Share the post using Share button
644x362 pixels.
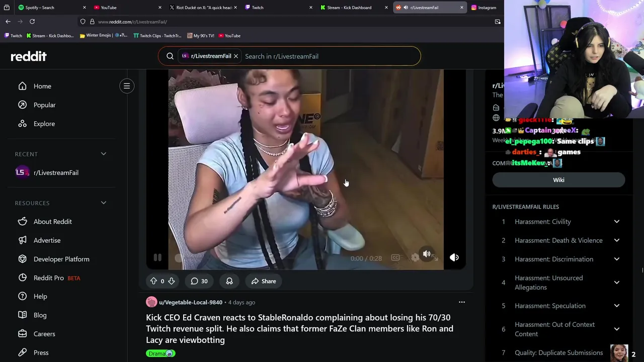[x=264, y=281]
